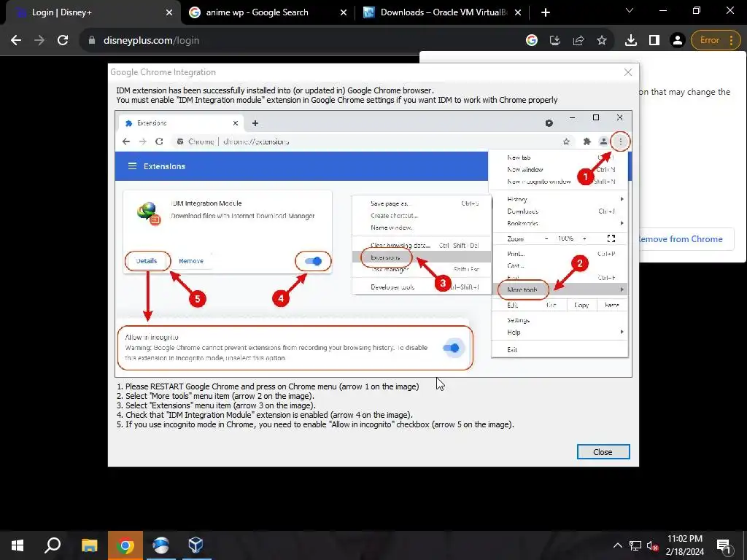This screenshot has height=560, width=747.
Task: View site information via the lock icon
Action: (92, 41)
